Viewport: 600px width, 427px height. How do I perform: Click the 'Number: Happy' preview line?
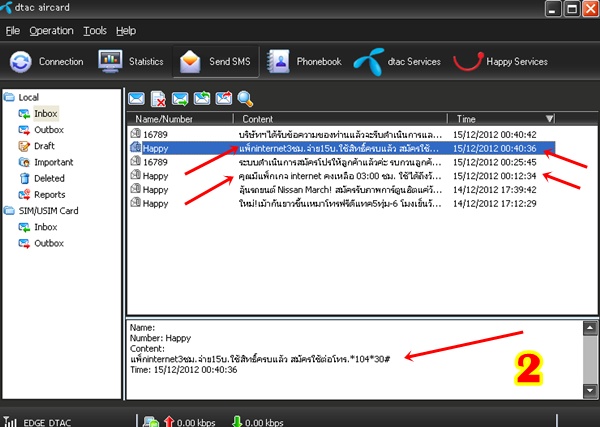tap(160, 338)
